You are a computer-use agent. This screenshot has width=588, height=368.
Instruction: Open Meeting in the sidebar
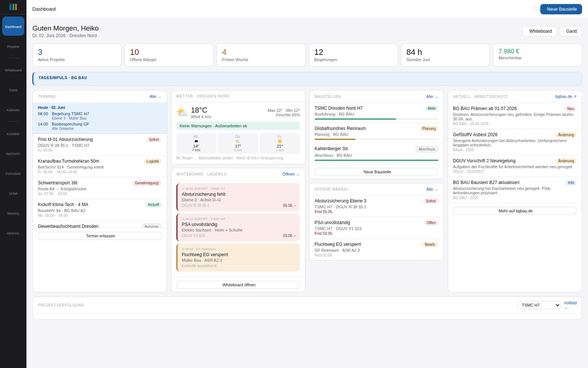(13, 213)
